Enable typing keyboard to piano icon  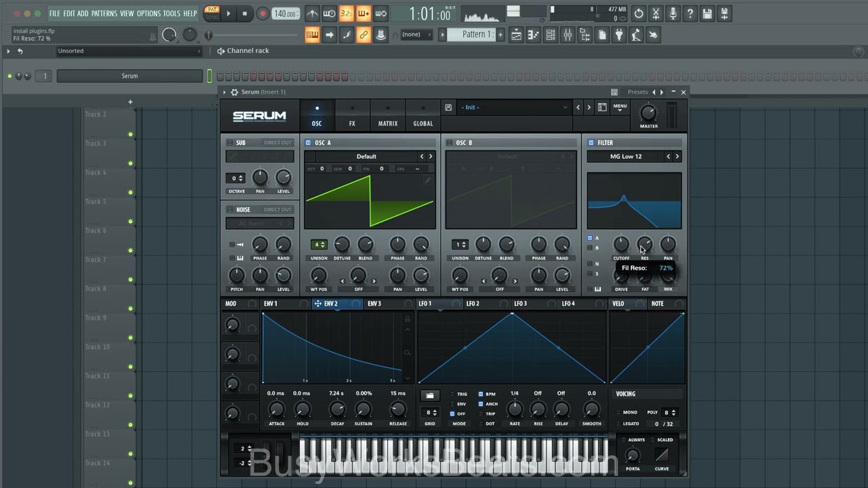point(312,35)
